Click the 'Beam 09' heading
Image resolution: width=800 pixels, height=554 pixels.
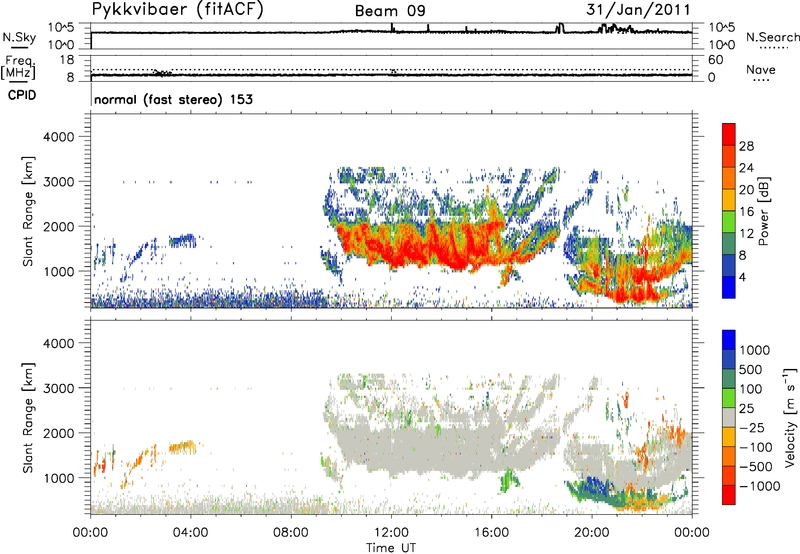[390, 11]
